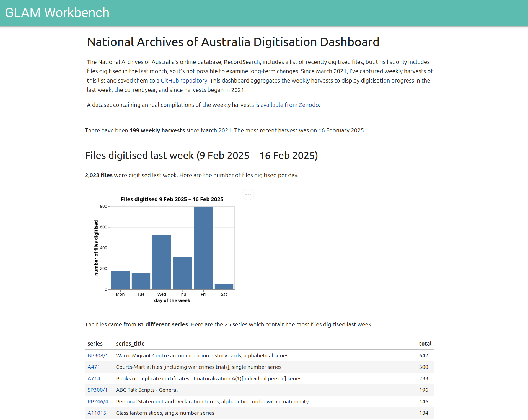Click 'ABC Talk Scripts - General' title

tap(147, 390)
